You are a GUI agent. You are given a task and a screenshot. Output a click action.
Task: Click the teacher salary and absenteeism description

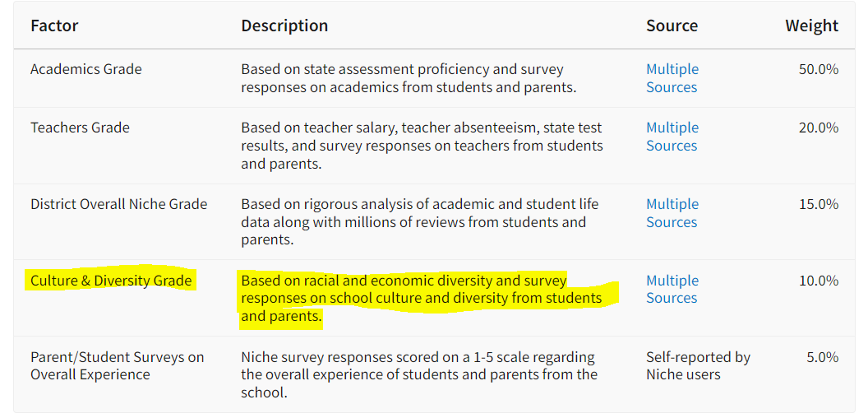pyautogui.click(x=421, y=146)
